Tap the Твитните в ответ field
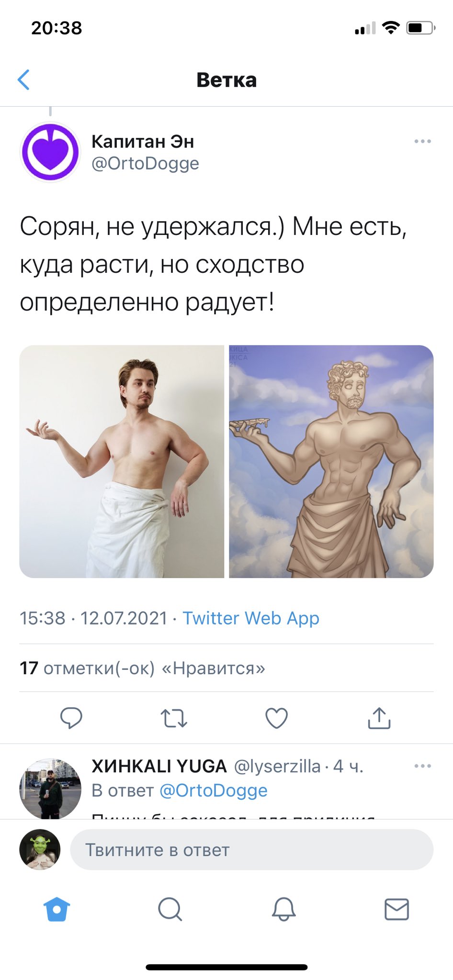The height and width of the screenshot is (980, 453). coord(252,850)
